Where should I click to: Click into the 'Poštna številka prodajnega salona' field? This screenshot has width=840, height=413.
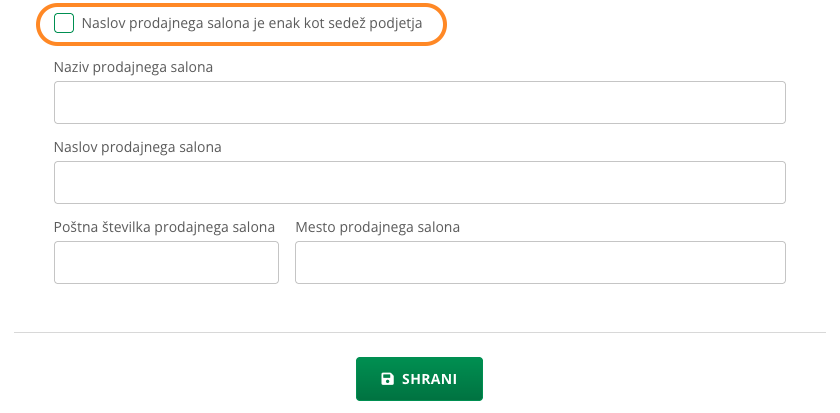click(x=166, y=262)
